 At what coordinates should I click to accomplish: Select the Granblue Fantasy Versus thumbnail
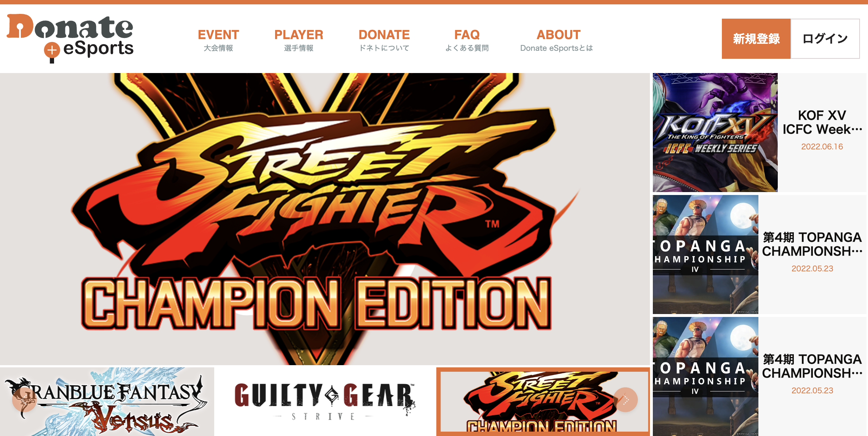tap(107, 401)
